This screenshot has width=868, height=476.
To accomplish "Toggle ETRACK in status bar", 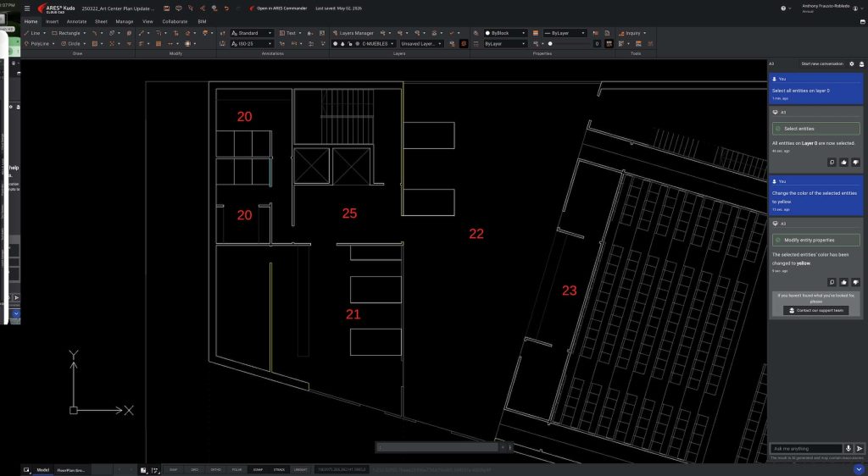I will coord(279,470).
